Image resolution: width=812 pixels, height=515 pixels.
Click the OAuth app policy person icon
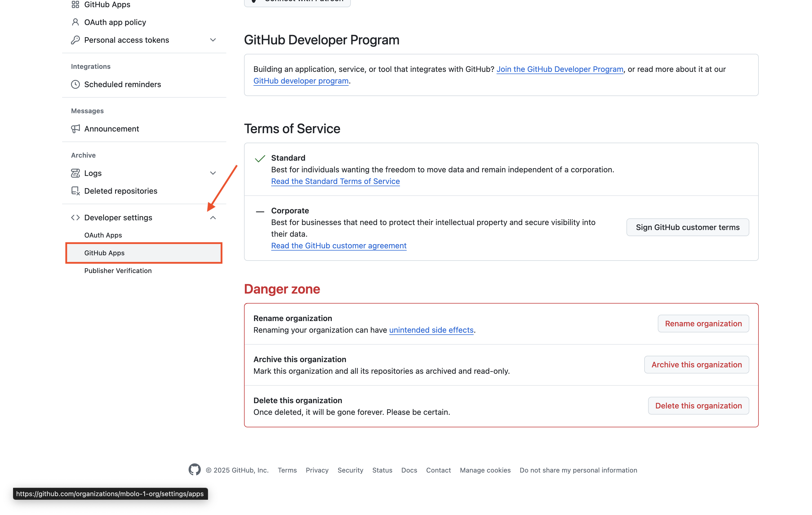75,22
